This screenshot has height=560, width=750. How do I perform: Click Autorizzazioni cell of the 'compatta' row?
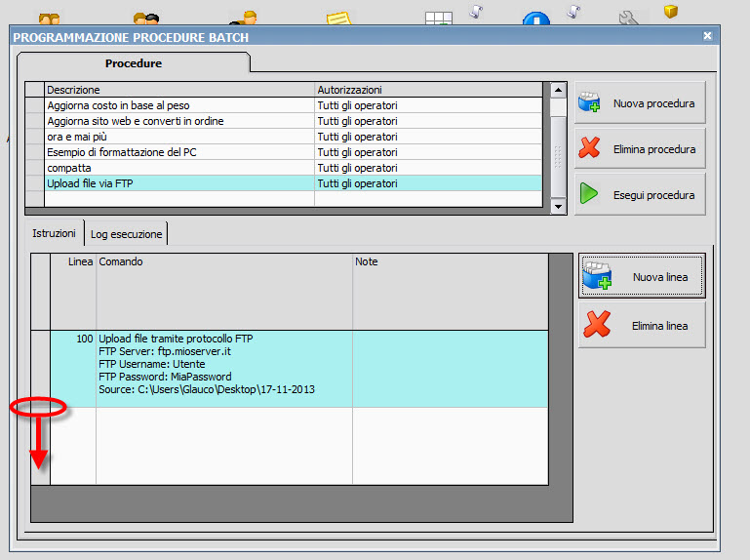[x=428, y=168]
